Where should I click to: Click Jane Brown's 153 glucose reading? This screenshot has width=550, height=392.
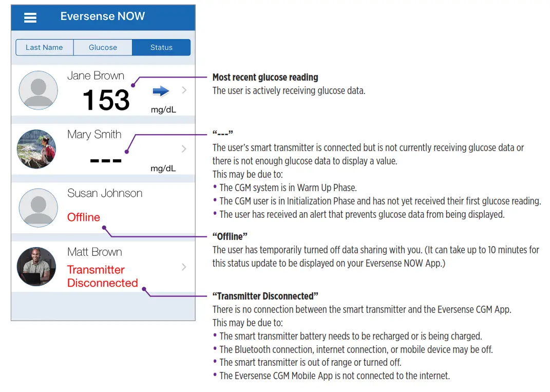point(106,100)
